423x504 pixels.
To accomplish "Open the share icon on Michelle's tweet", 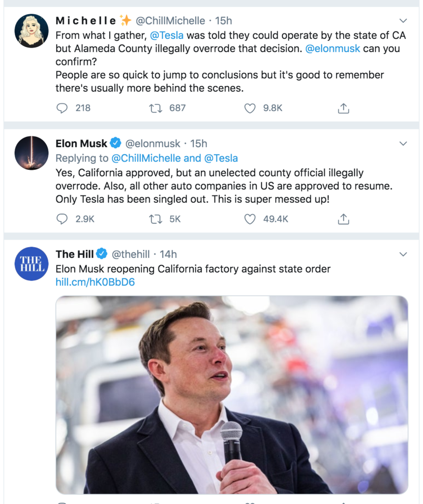I will (343, 107).
